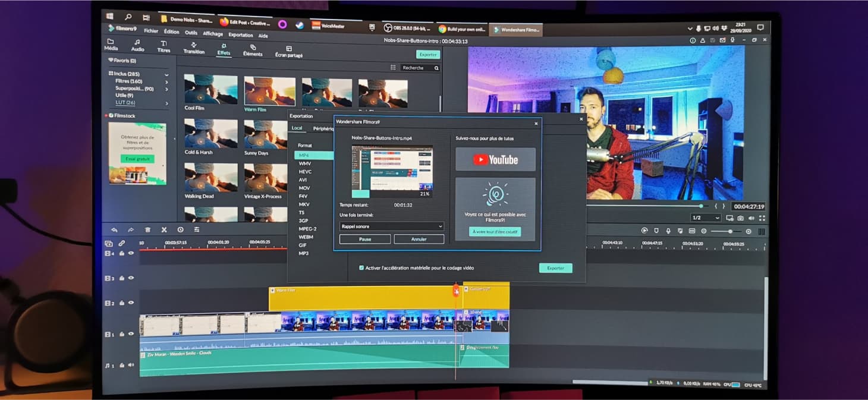Switch to the Titres tab

point(163,46)
